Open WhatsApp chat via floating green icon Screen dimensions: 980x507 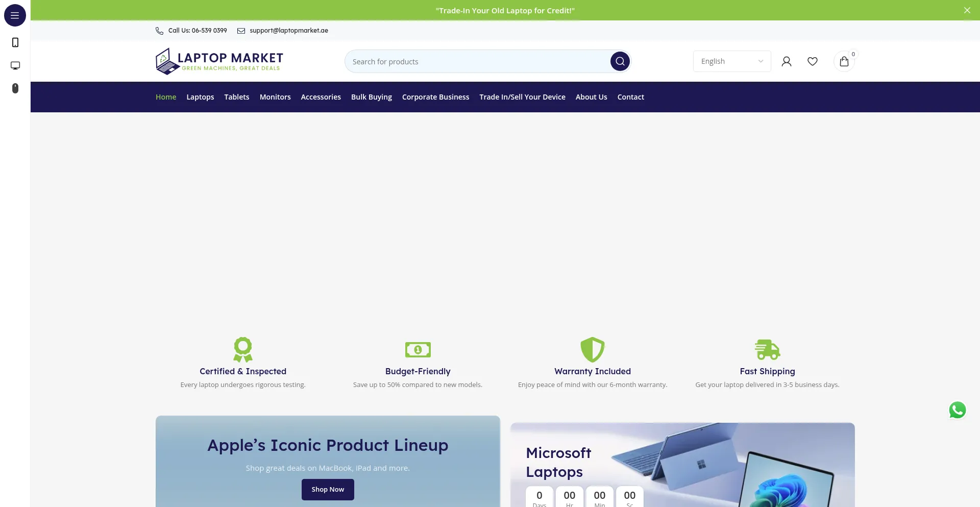[957, 410]
